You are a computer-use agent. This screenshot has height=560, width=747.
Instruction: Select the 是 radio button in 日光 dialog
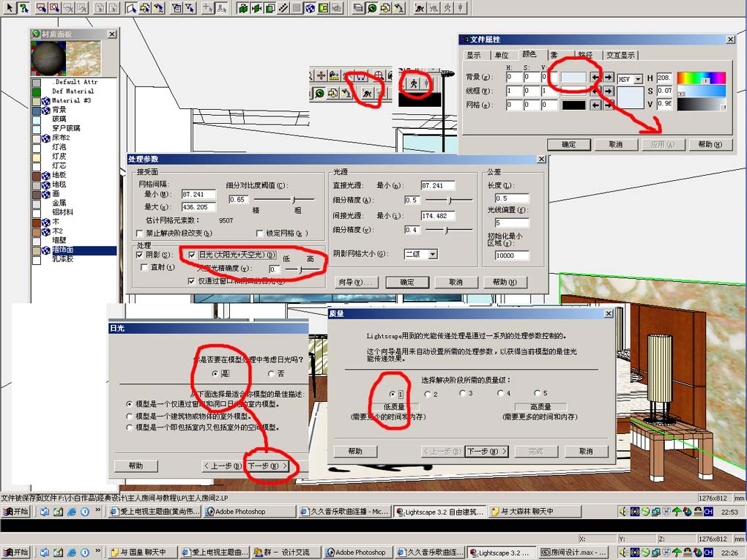coord(215,374)
